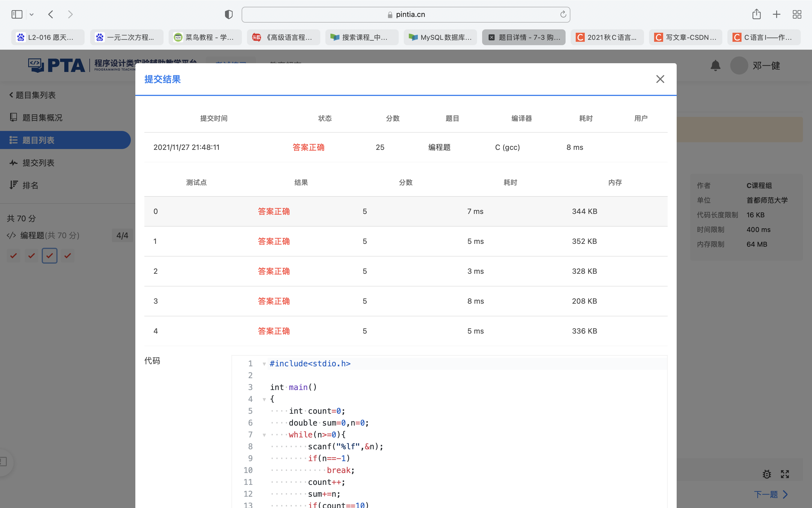Screen dimensions: 812x508
Task: Open the privacy shield report icon
Action: [228, 14]
